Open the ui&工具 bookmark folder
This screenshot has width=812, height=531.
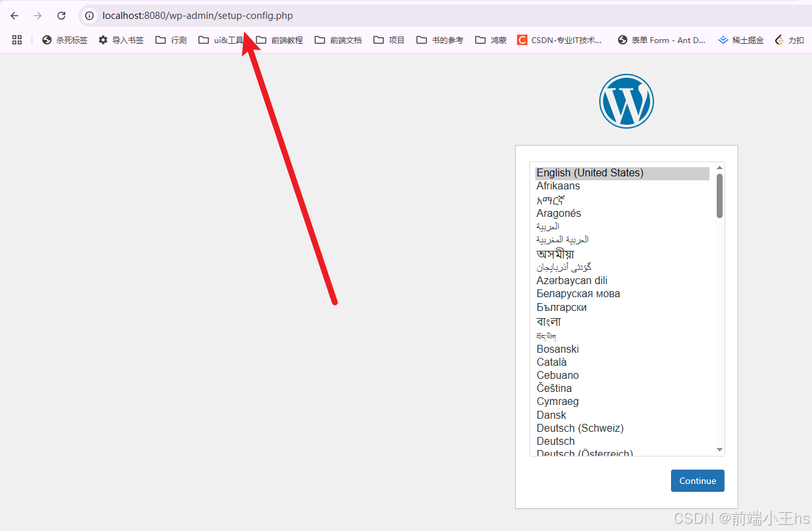[221, 40]
